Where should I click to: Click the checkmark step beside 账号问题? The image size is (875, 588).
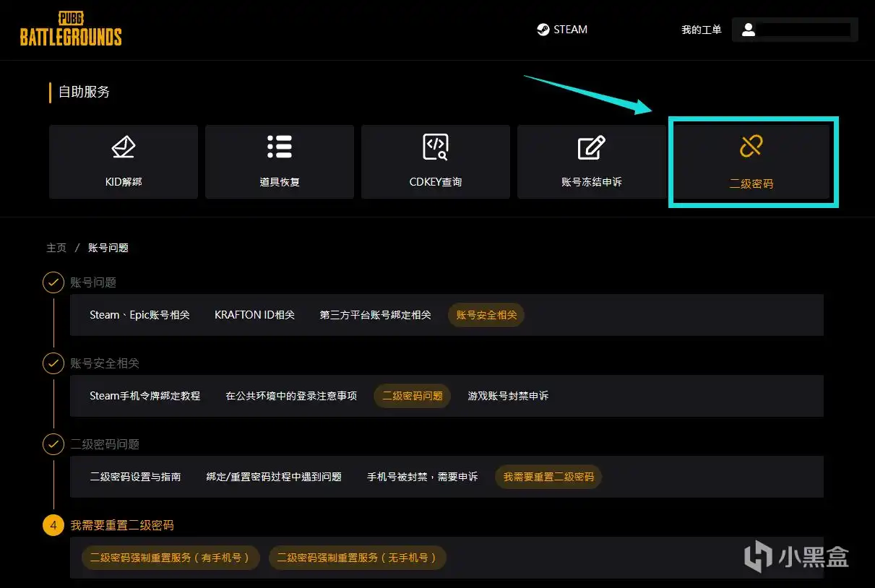click(53, 282)
